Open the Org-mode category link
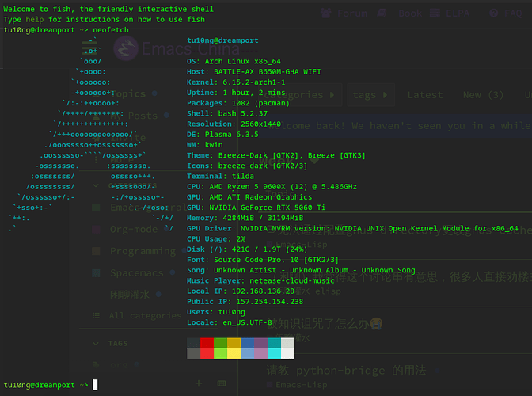 134,229
